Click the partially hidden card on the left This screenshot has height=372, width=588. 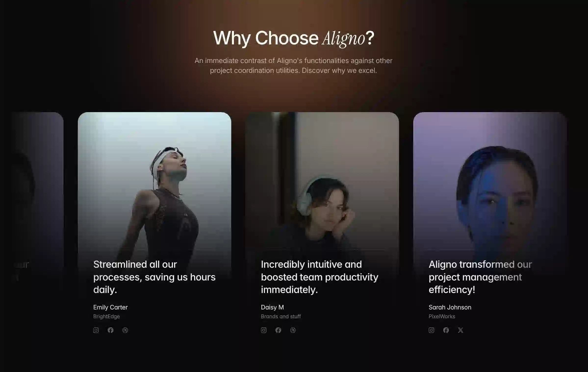coord(37,196)
